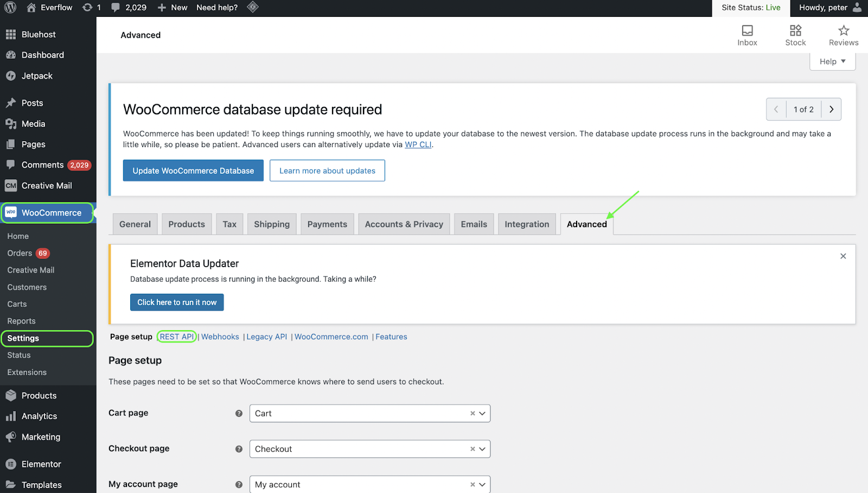The width and height of the screenshot is (868, 493).
Task: Click Need help? in admin bar
Action: pyautogui.click(x=217, y=8)
